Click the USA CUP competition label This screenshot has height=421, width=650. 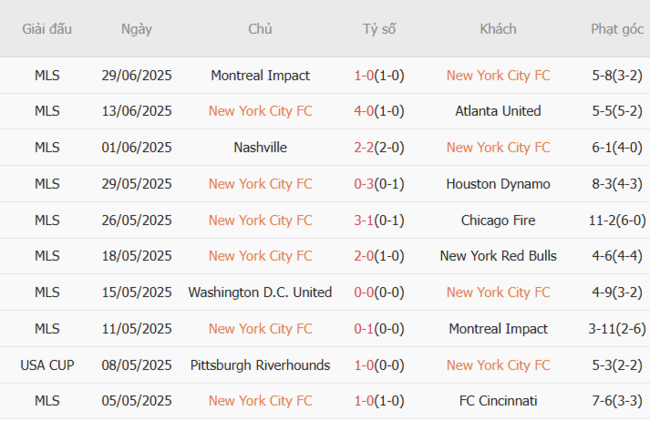coord(47,365)
